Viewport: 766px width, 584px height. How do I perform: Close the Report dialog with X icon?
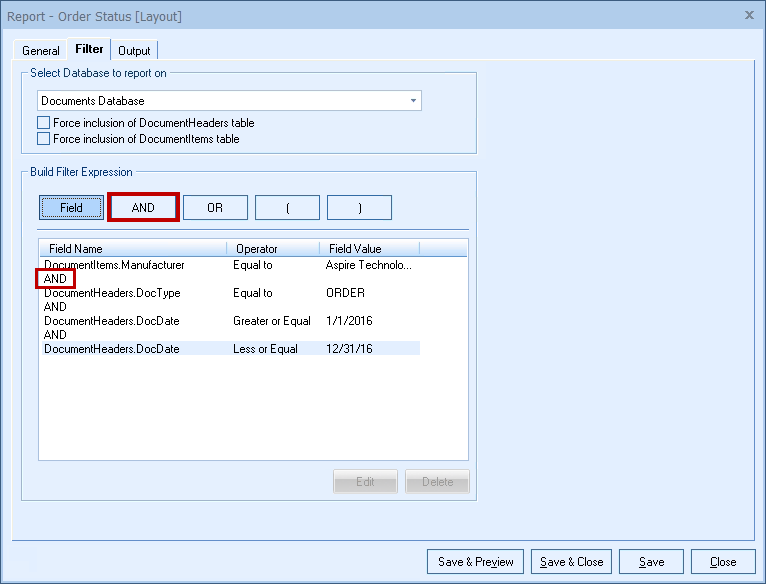click(x=749, y=15)
